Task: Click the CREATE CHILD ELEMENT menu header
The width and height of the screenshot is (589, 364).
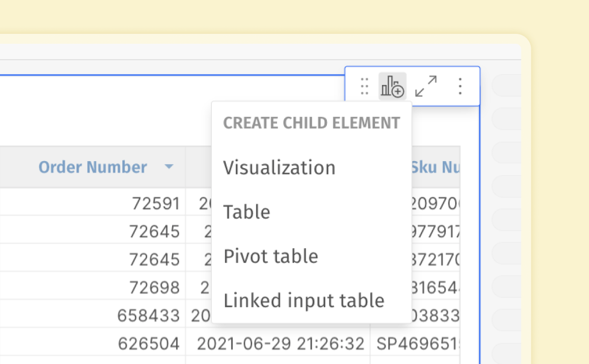Action: 311,123
